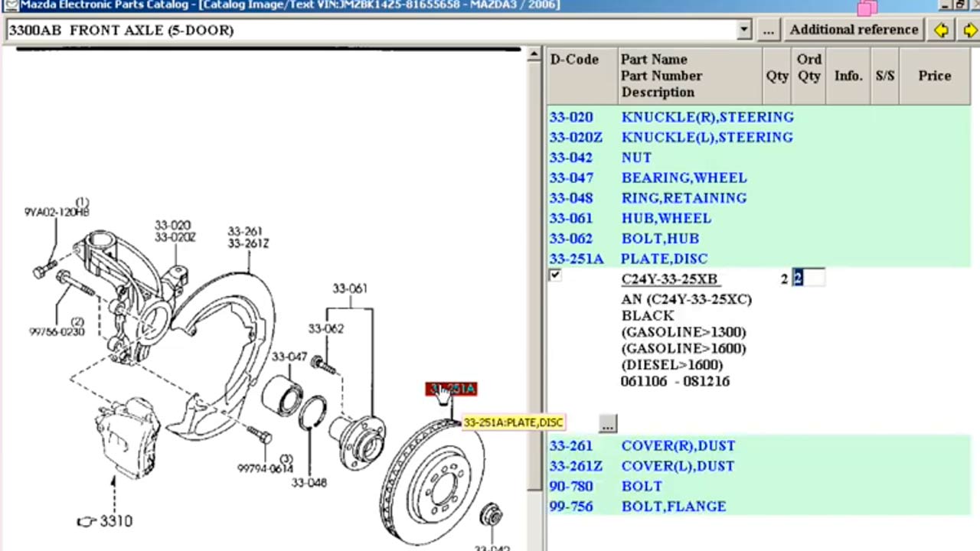
Task: Click the 99794-0614 label in the diagram
Action: pyautogui.click(x=265, y=468)
